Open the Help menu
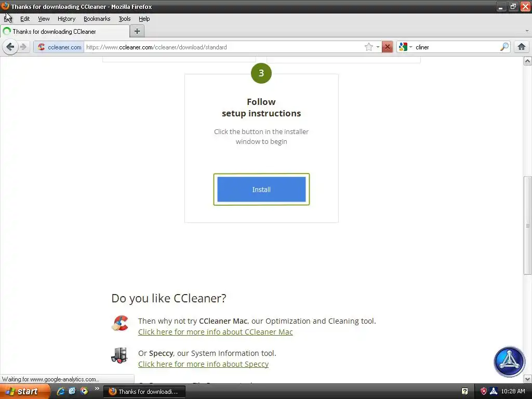 [144, 19]
